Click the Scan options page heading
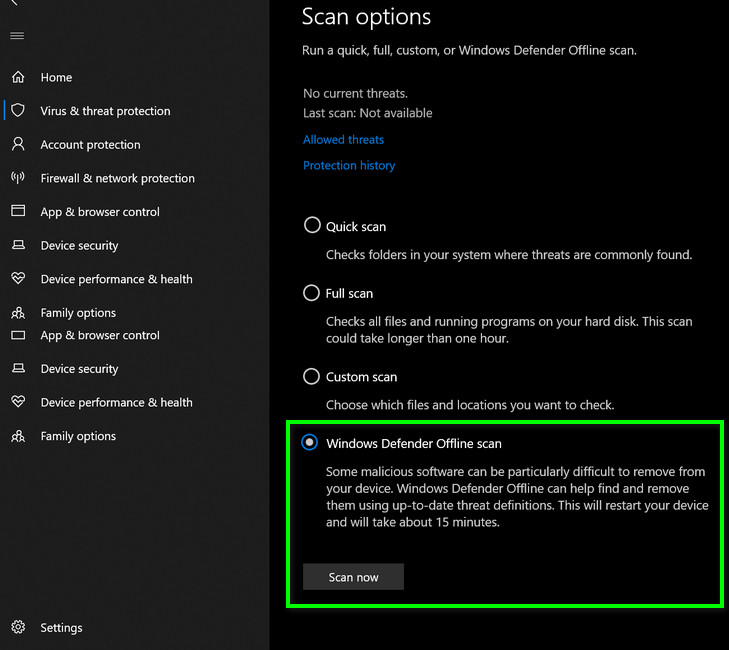 [366, 17]
